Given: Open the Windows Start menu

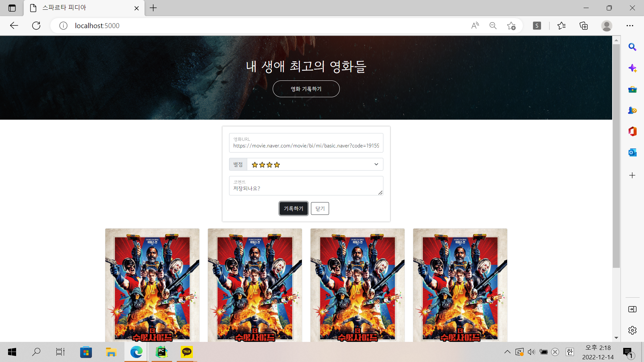Looking at the screenshot, I should point(12,352).
